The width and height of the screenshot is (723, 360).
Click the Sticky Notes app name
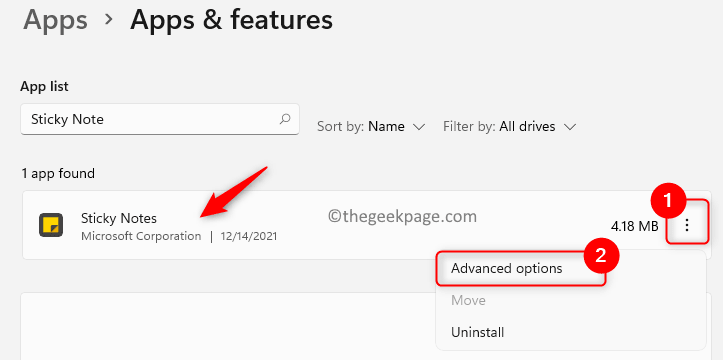click(x=119, y=218)
